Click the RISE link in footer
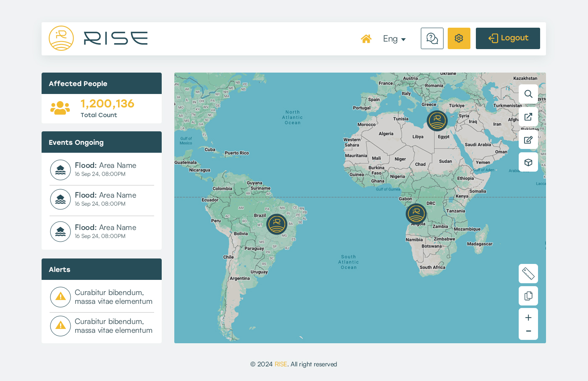This screenshot has height=381, width=588. coord(281,364)
